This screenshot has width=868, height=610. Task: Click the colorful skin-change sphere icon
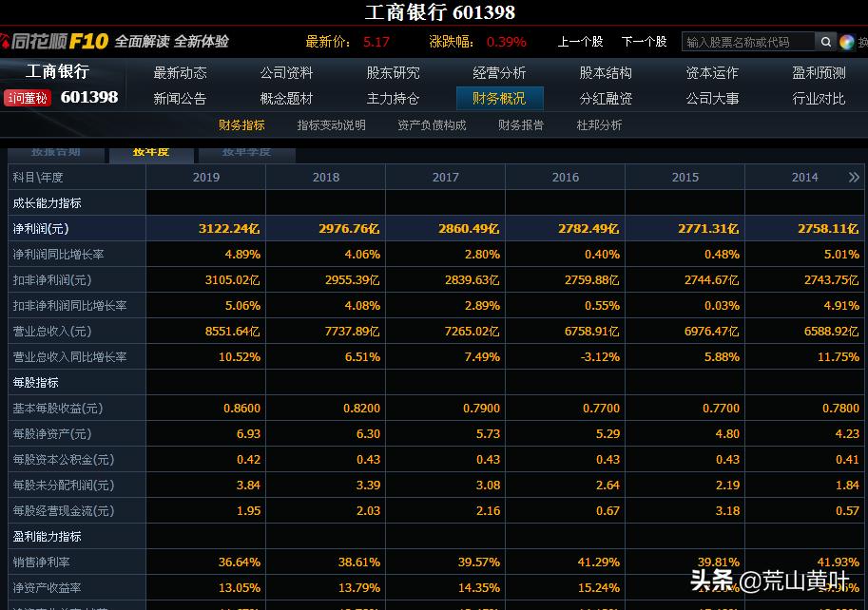(847, 42)
